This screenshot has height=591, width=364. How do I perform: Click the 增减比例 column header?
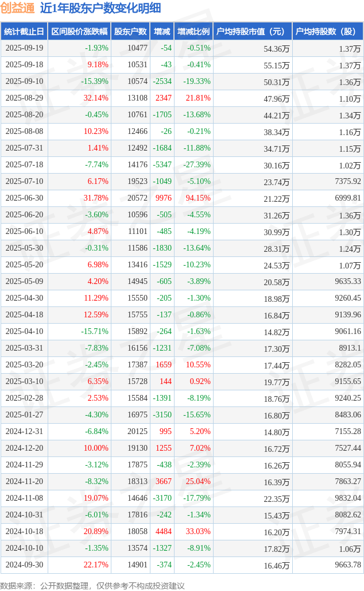[x=193, y=32]
